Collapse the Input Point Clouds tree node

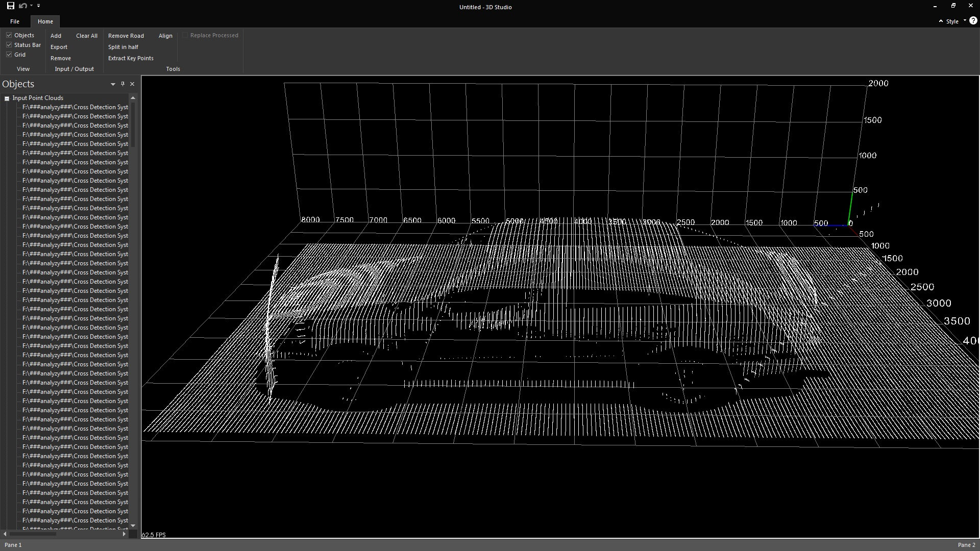7,98
